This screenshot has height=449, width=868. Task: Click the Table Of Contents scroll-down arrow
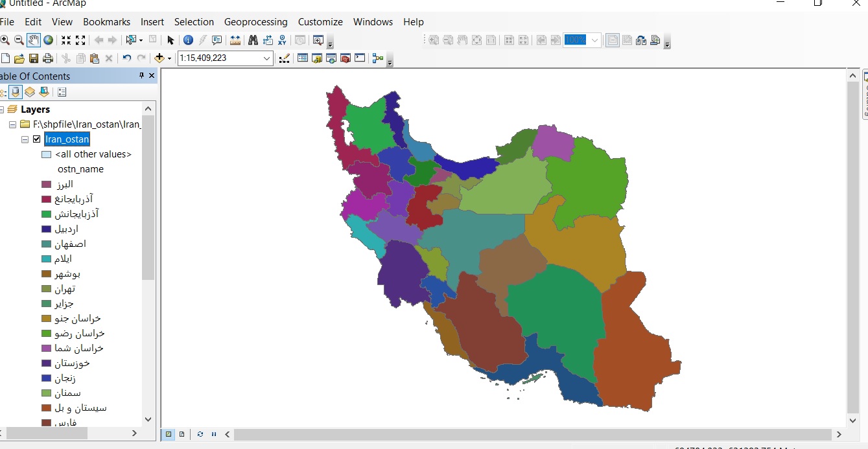coord(148,419)
